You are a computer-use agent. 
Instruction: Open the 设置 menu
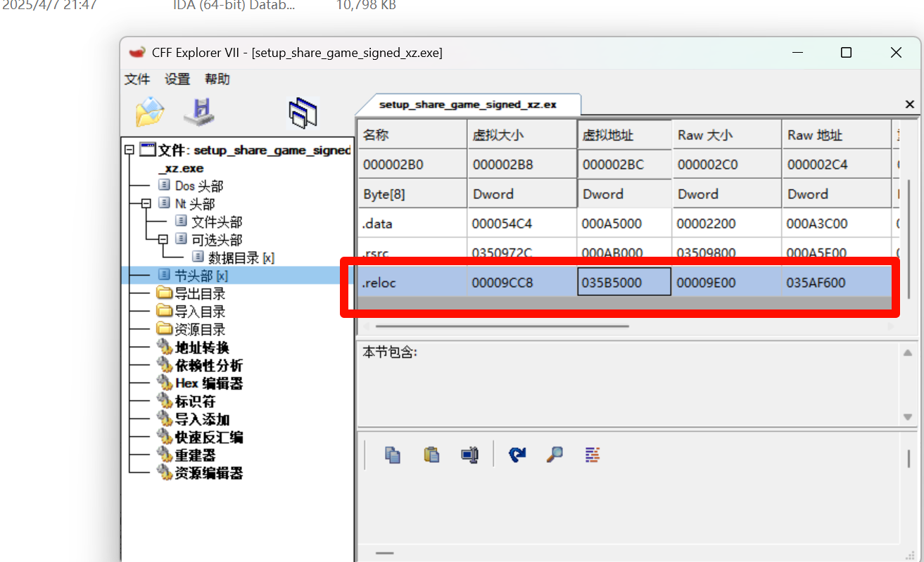[x=177, y=79]
